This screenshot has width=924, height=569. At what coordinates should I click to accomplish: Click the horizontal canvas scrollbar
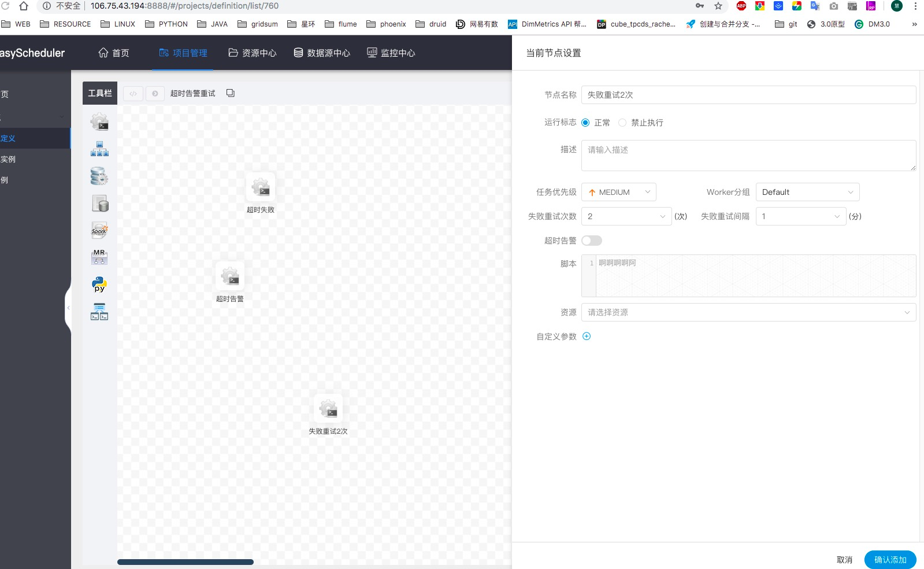click(x=185, y=562)
